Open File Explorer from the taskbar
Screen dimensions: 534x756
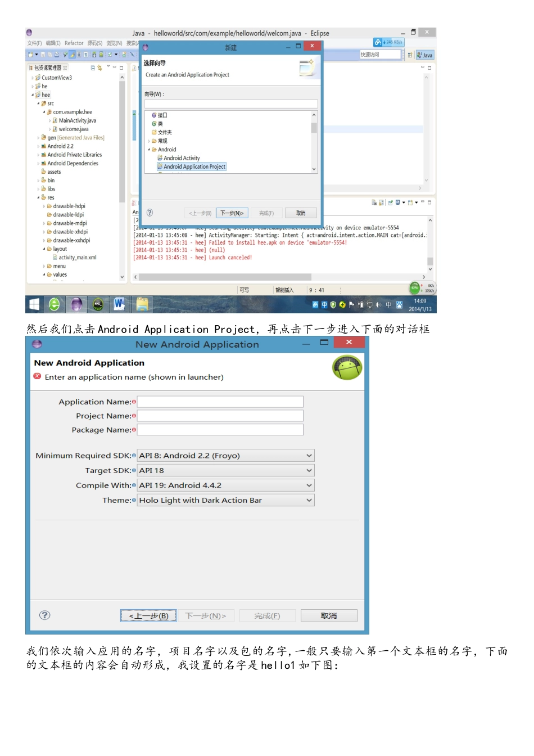(142, 304)
